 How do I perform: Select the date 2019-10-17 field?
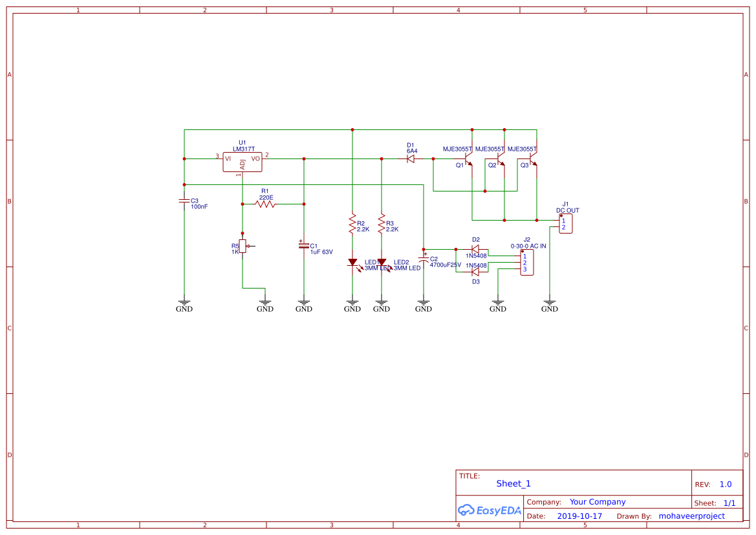tap(579, 516)
